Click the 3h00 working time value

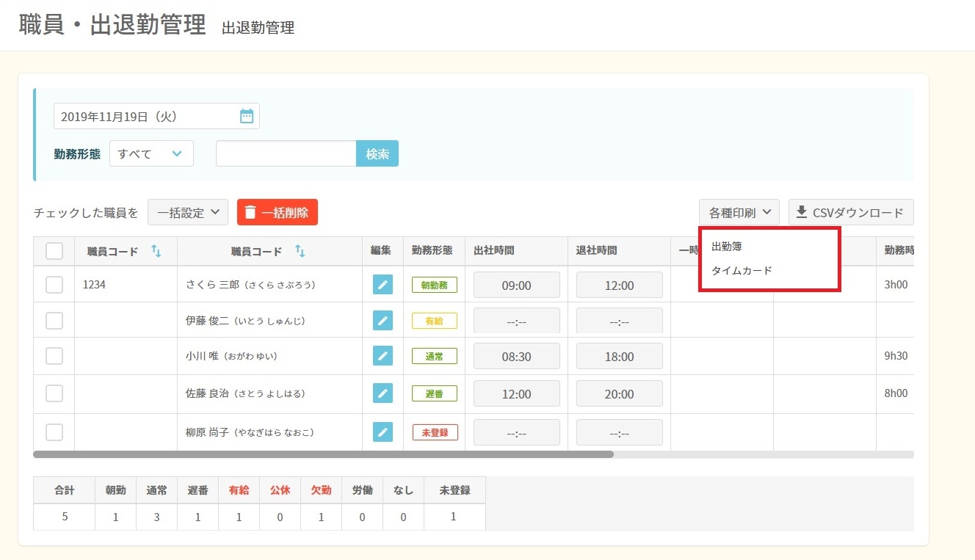pos(896,285)
